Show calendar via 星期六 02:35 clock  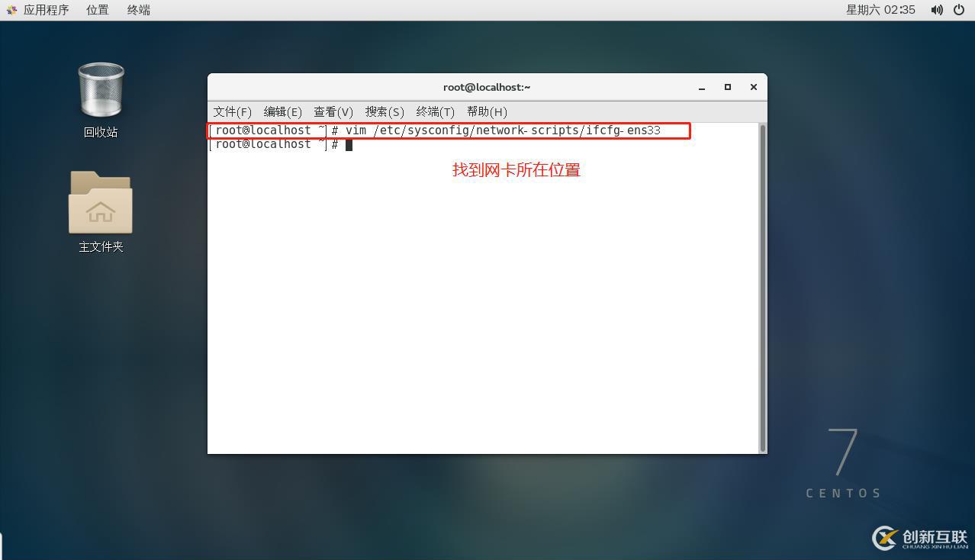(880, 10)
